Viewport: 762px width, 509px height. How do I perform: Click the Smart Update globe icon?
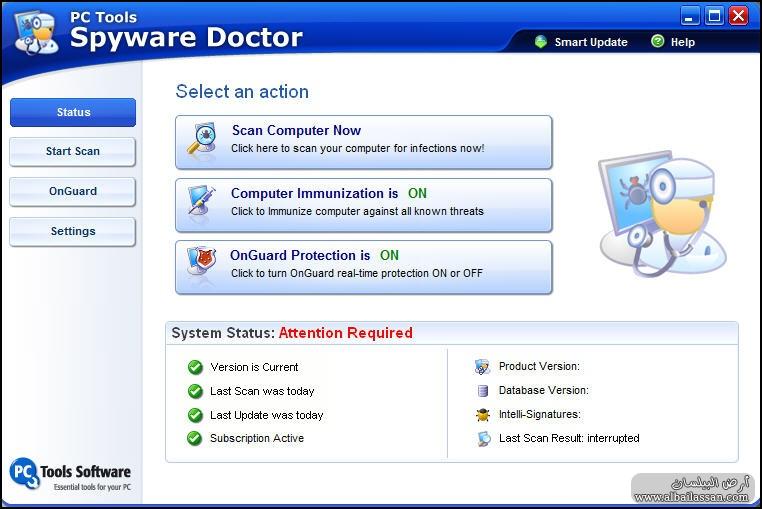540,42
